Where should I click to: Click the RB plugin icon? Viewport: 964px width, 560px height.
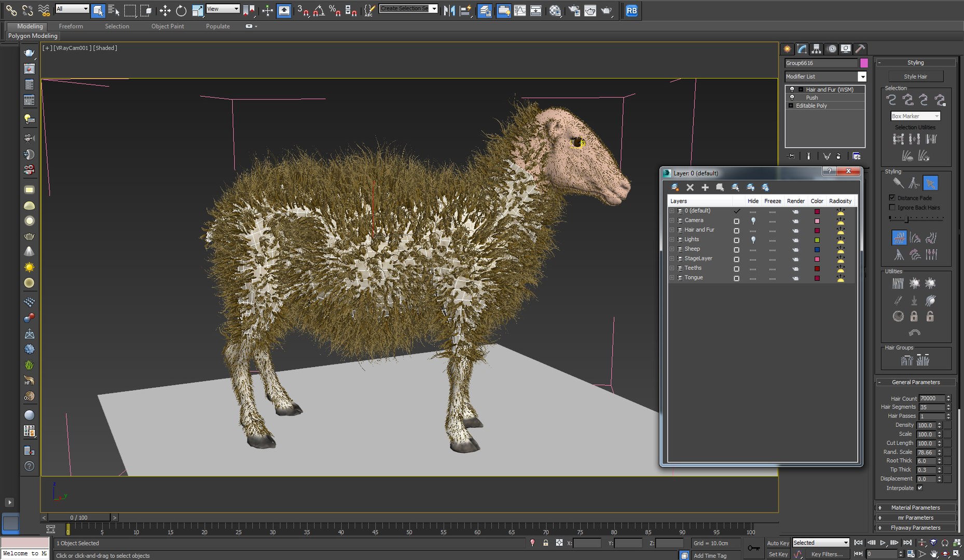(631, 10)
